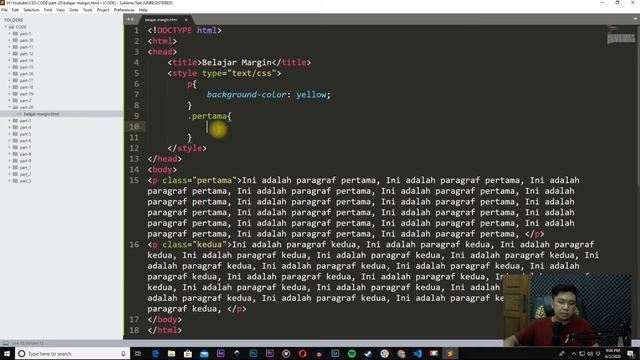This screenshot has width=640, height=360.
Task: Click line number 18 in the gutter
Action: tap(134, 330)
